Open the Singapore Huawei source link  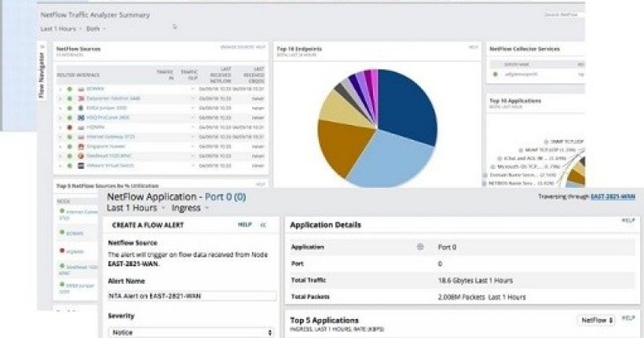[105, 146]
